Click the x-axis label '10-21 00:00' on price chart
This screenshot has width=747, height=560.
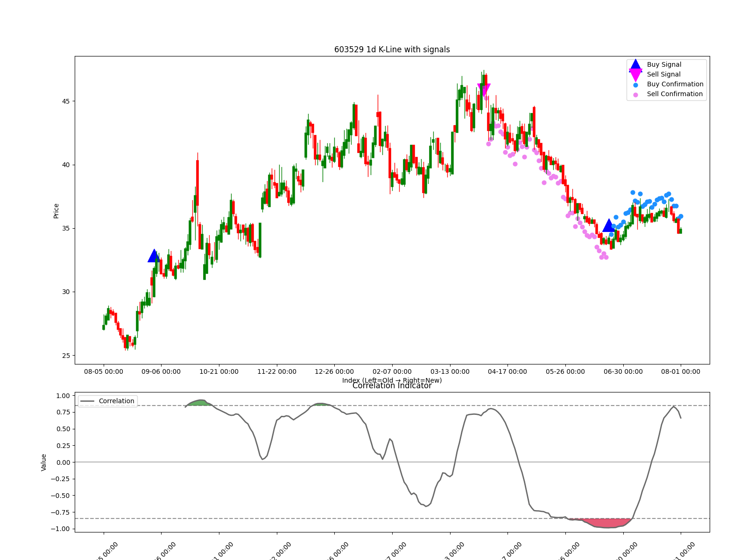coord(219,371)
